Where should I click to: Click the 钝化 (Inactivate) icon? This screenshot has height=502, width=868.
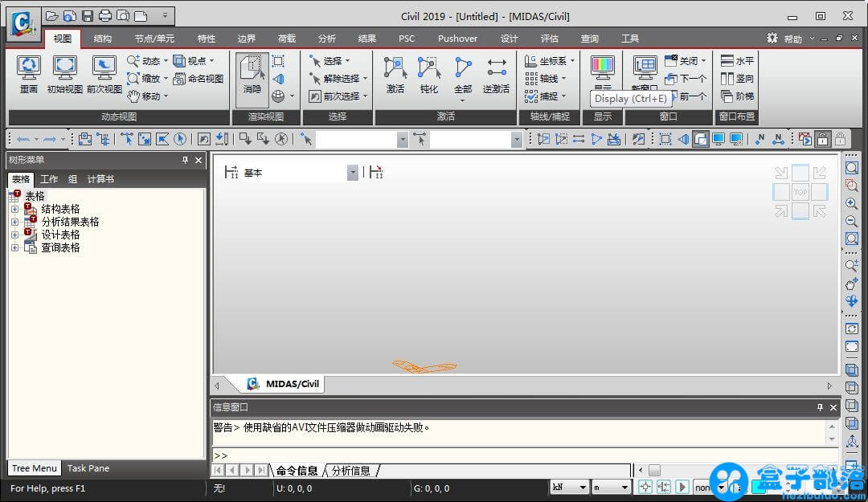click(x=429, y=75)
